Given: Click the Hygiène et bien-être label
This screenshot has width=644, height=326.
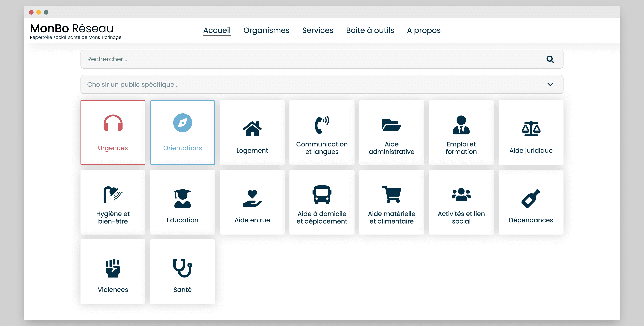Looking at the screenshot, I should click(113, 217).
